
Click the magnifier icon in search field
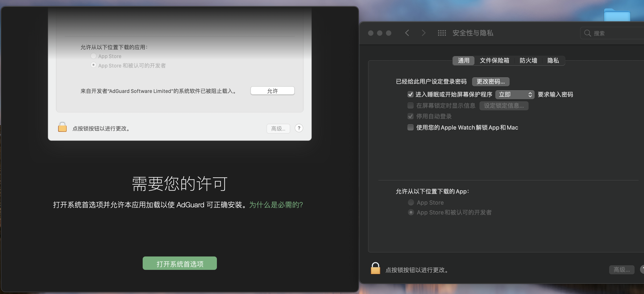[587, 33]
